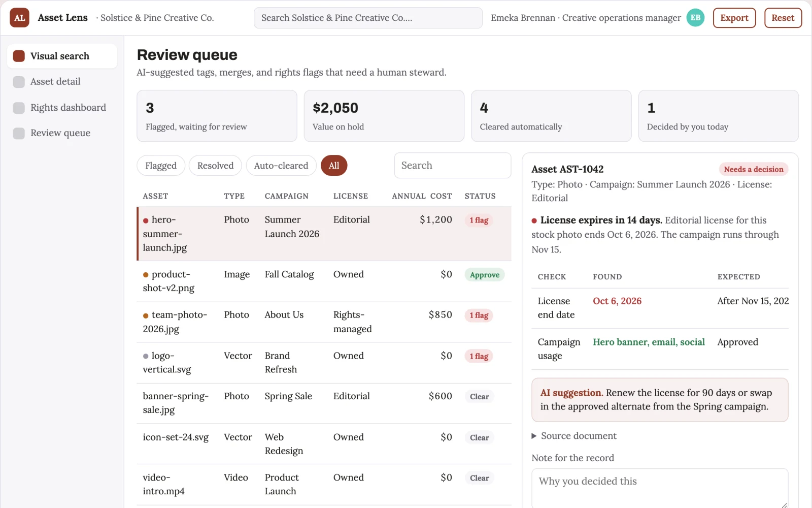Focus the Search Solstice & Pine field

pos(368,18)
